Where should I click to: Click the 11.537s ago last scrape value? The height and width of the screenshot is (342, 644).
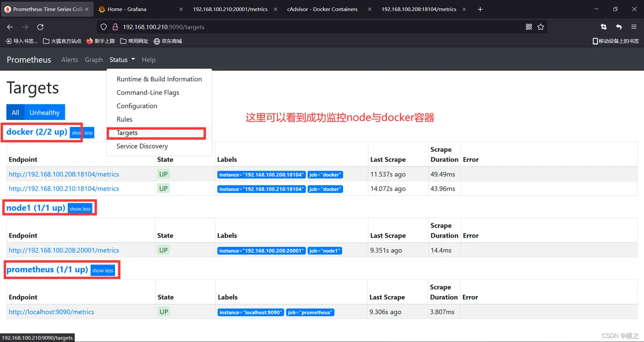click(388, 175)
